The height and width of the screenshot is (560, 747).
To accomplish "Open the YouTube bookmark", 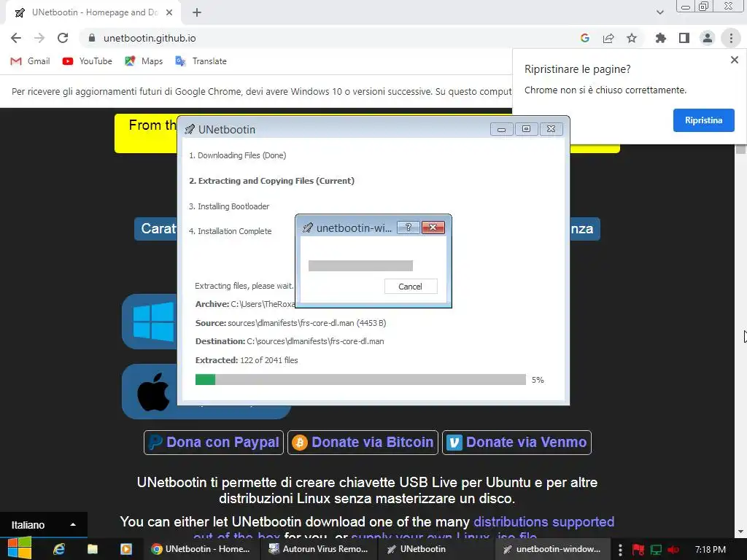I will [x=88, y=61].
